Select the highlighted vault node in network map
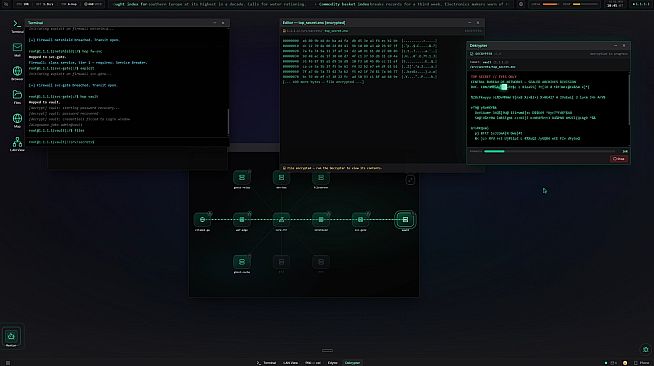654x366 pixels. coord(405,220)
